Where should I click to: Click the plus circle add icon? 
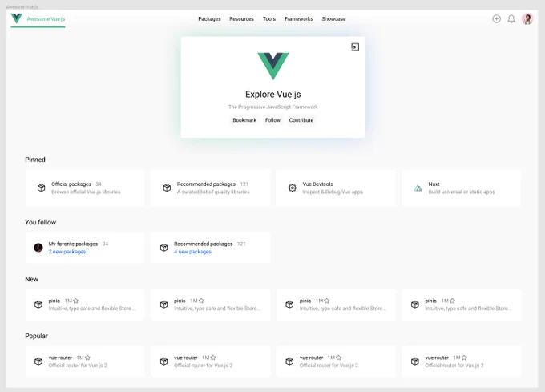coord(496,18)
